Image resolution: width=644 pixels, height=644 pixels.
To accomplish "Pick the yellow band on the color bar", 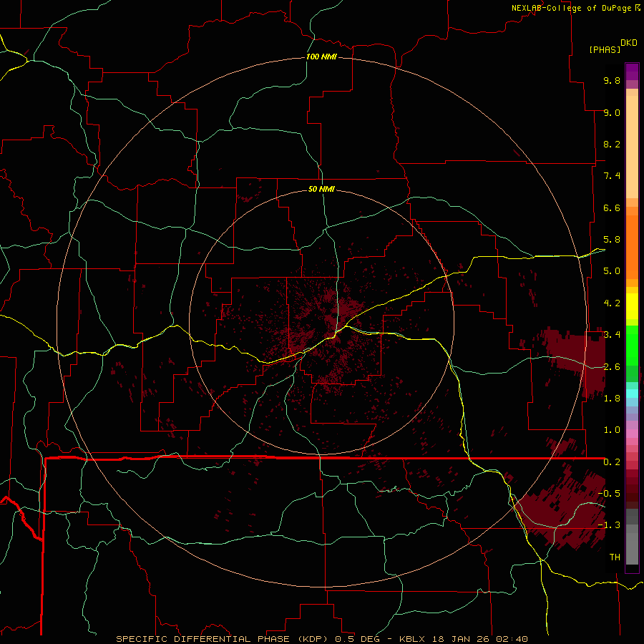I will pos(632,306).
